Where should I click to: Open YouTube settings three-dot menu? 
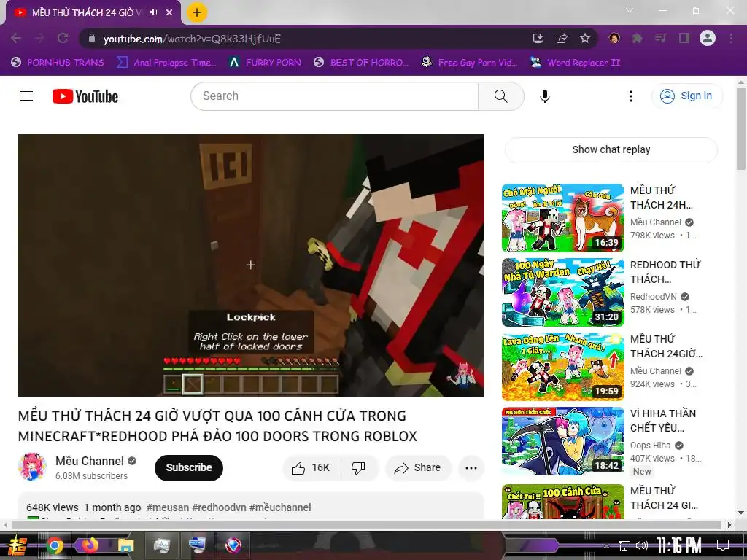coord(631,96)
